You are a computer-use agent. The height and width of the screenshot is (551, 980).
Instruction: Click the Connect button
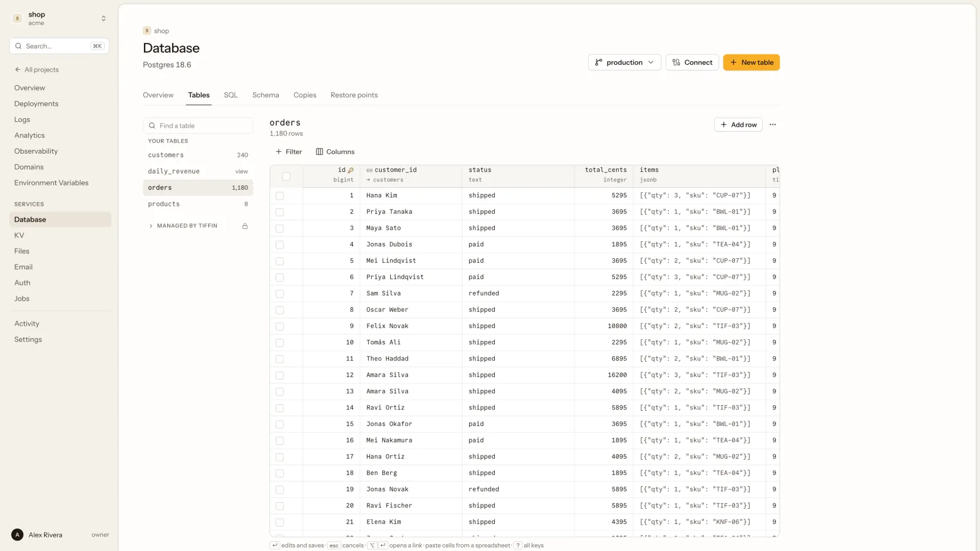[x=692, y=62]
